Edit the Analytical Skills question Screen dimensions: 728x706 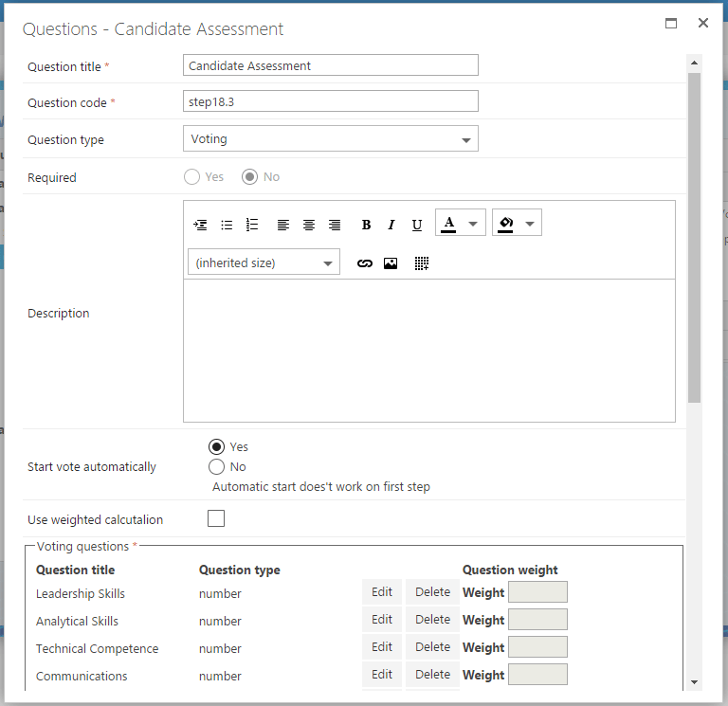pyautogui.click(x=382, y=620)
